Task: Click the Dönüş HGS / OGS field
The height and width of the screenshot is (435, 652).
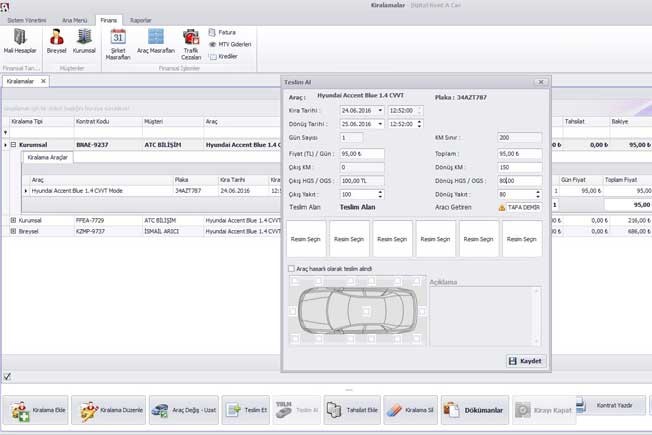Action: tap(519, 181)
